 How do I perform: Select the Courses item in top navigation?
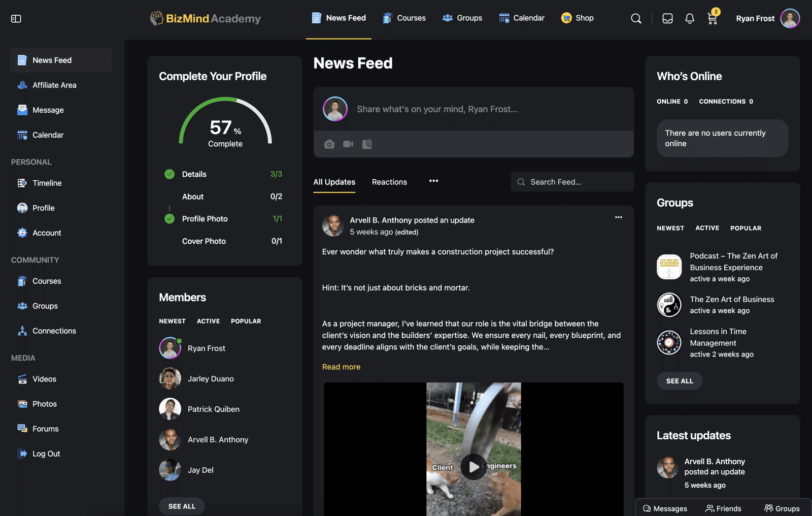(x=404, y=18)
